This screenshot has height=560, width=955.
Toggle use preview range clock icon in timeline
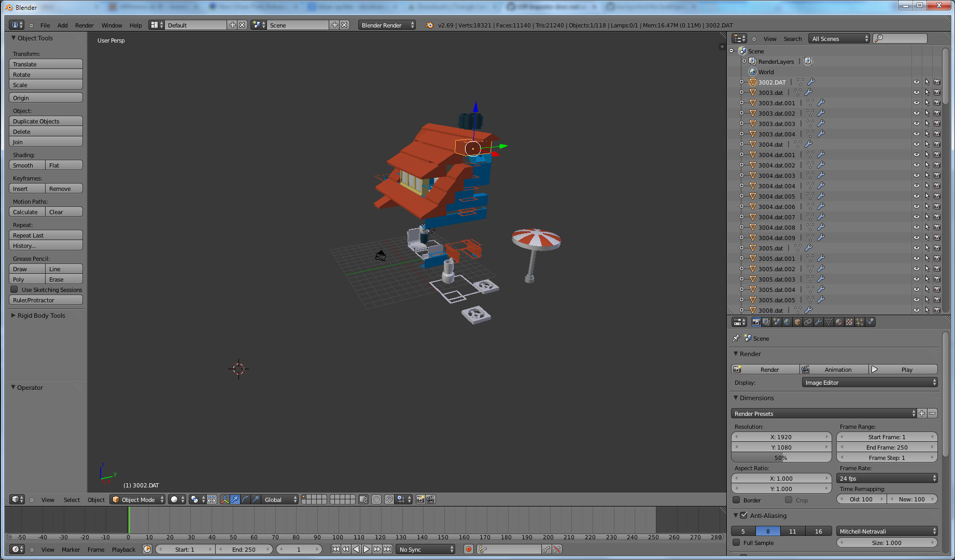(x=147, y=549)
